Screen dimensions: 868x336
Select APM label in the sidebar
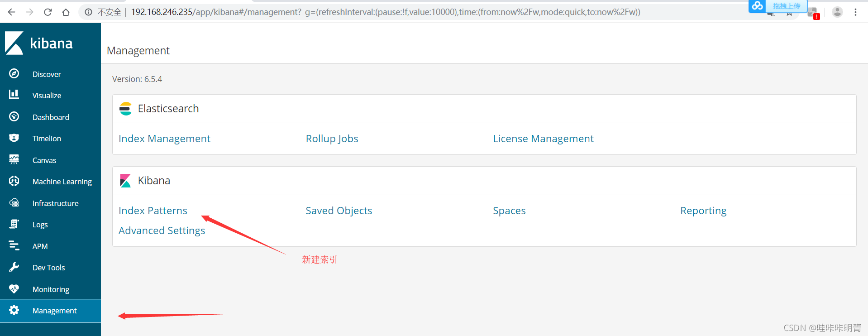click(40, 246)
